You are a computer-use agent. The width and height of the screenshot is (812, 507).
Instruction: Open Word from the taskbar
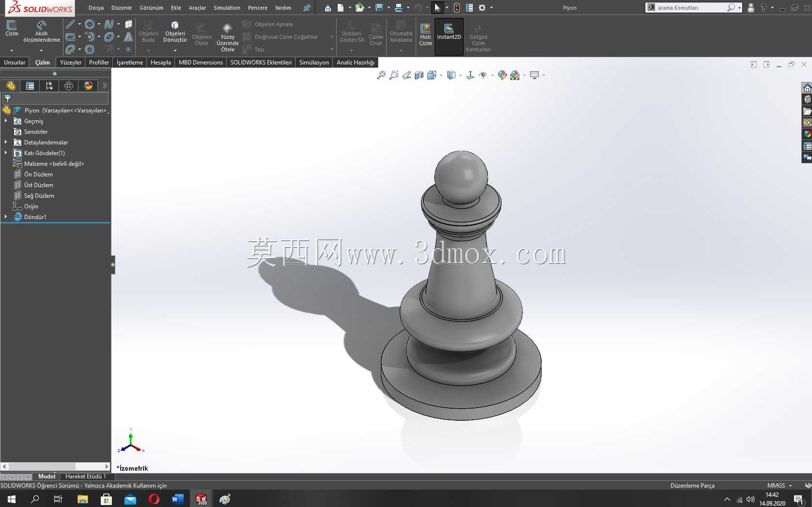pyautogui.click(x=178, y=499)
